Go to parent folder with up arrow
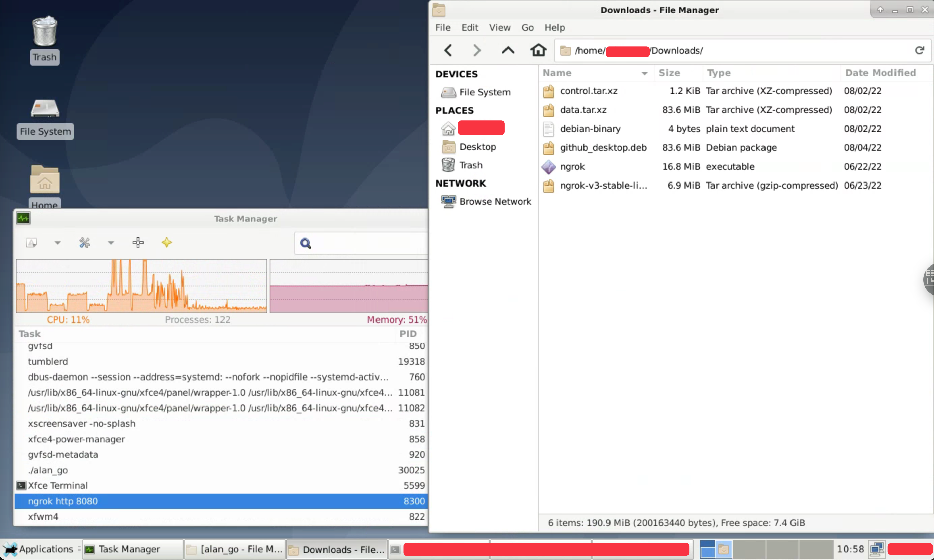This screenshot has width=934, height=560. (x=508, y=50)
